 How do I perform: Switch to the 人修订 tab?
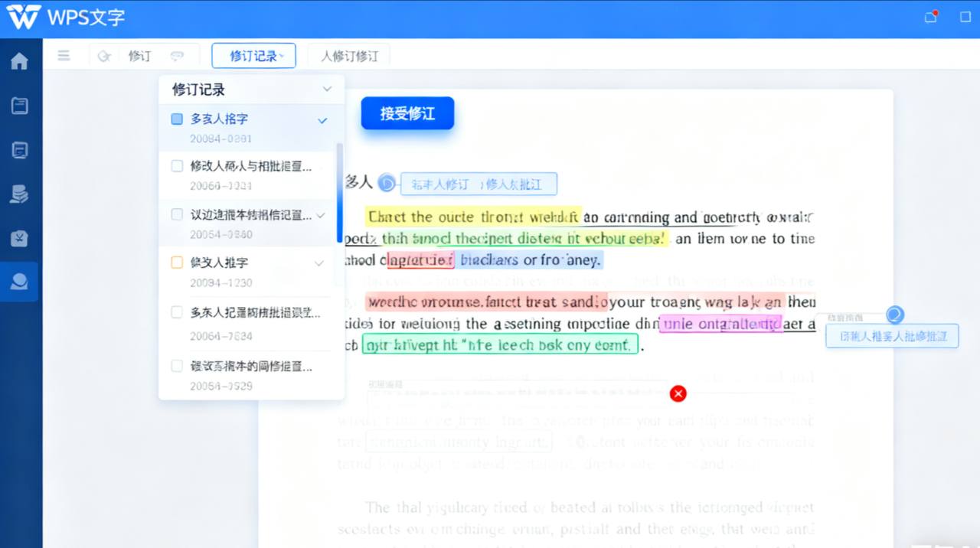(x=348, y=55)
